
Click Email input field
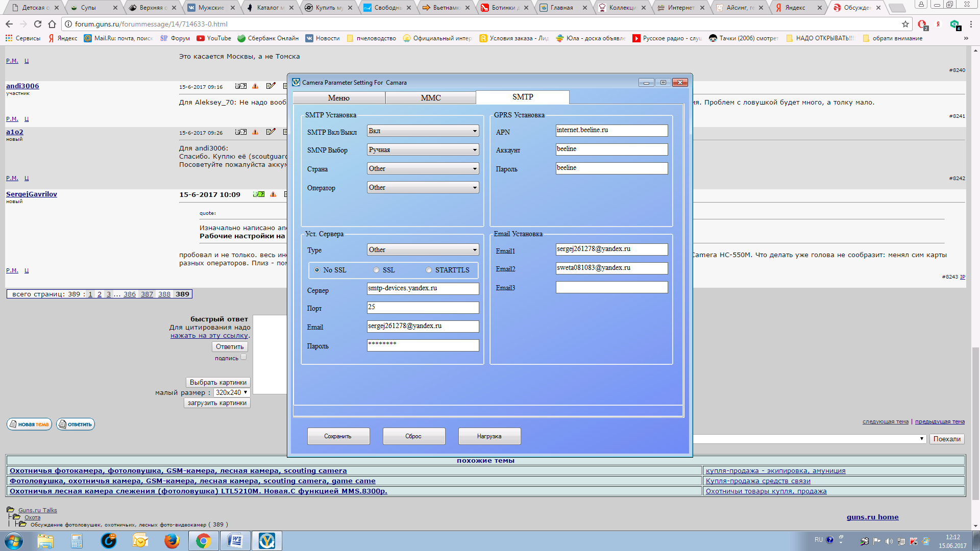coord(423,325)
